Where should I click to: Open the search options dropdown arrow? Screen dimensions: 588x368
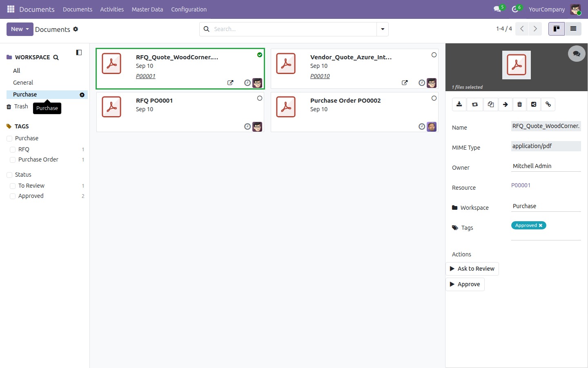tap(383, 29)
